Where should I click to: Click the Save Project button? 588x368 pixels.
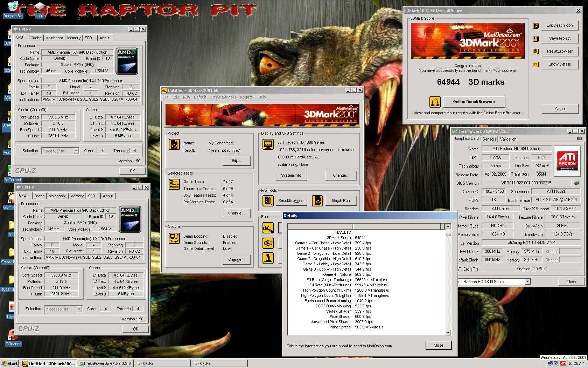560,39
